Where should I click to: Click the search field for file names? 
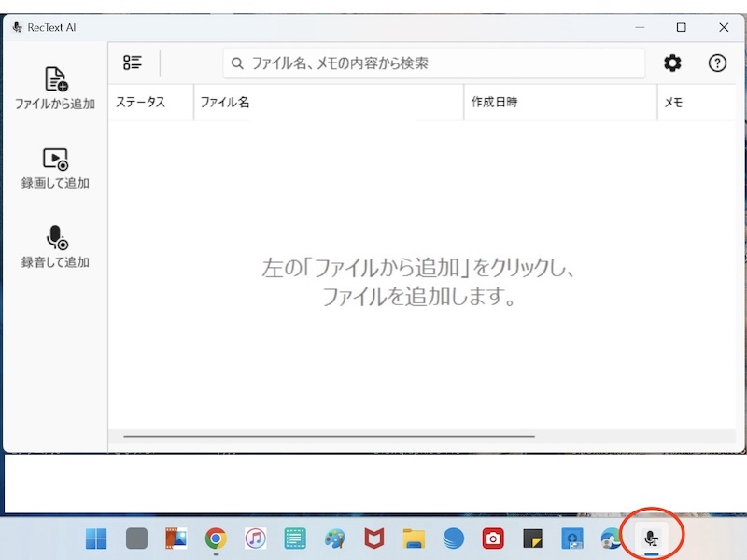point(434,63)
